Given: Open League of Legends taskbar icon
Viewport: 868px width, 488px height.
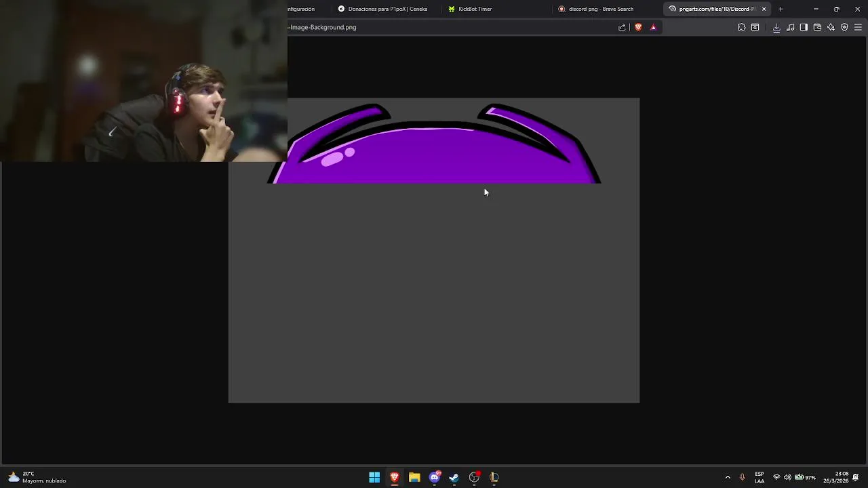Looking at the screenshot, I should (x=494, y=477).
